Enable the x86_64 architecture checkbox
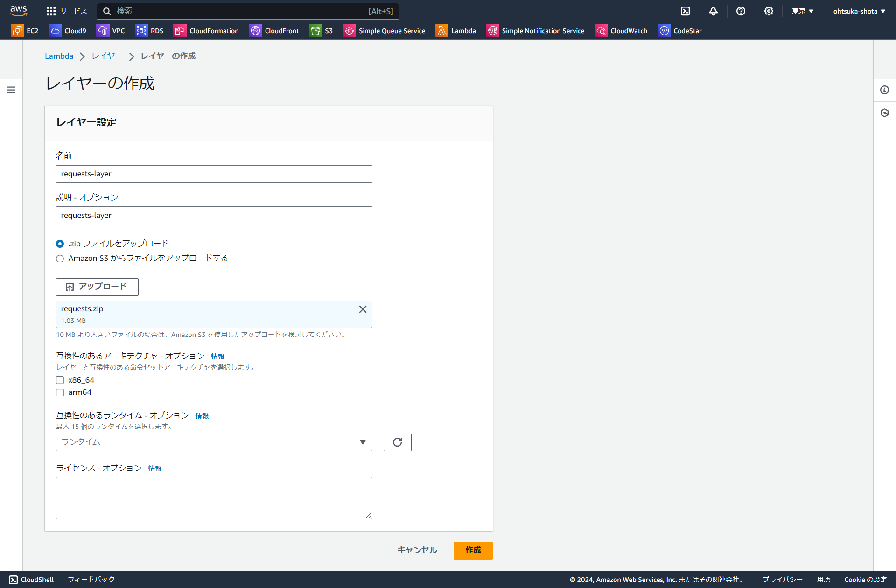Screen dimensions: 896x588 coord(60,380)
